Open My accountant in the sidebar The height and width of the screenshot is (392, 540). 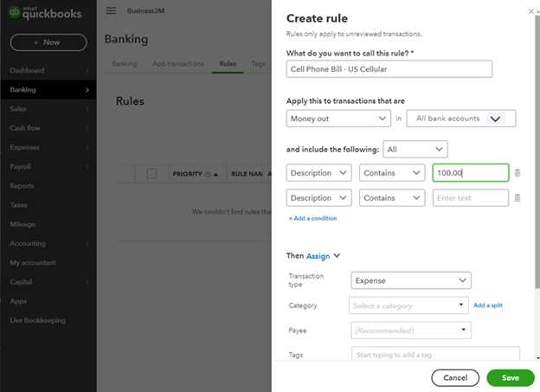48,262
